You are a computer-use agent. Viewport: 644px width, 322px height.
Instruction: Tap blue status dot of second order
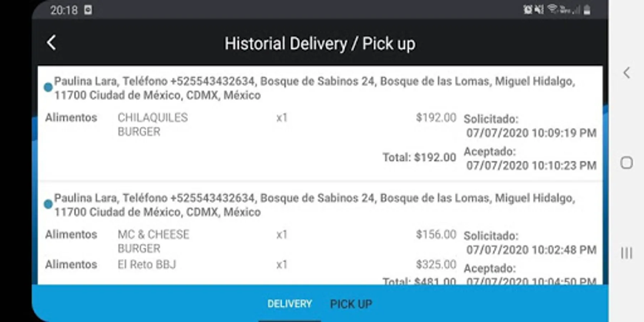(x=48, y=204)
